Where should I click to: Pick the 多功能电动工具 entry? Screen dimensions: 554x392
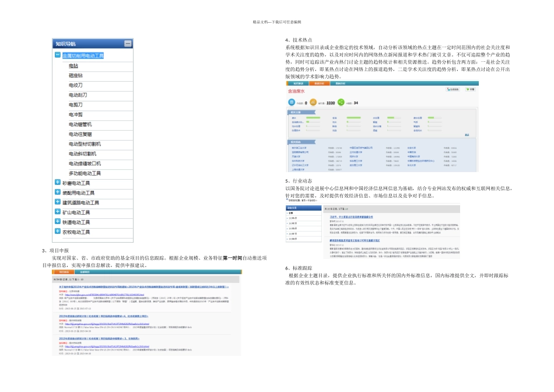pos(85,173)
